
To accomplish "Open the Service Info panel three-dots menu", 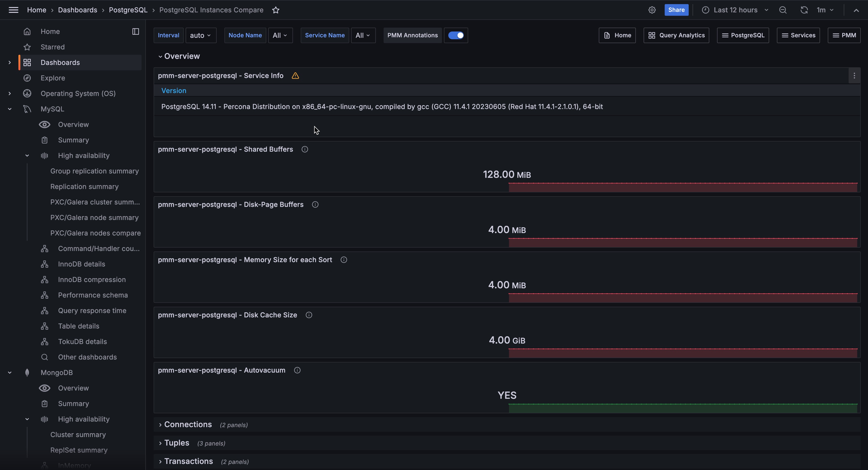I will click(x=854, y=76).
